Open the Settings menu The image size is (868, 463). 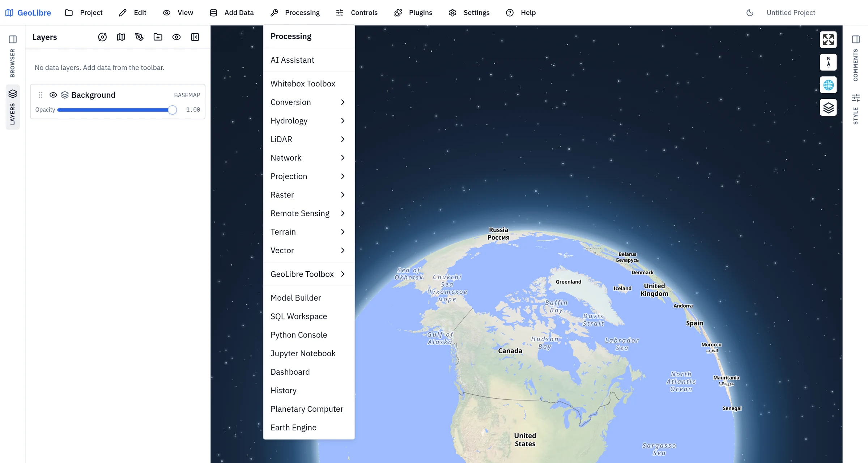(x=469, y=13)
